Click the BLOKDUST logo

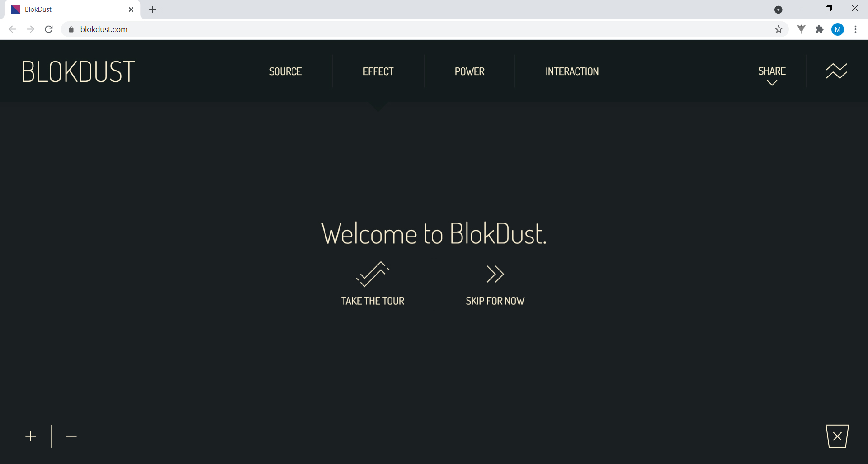pos(78,71)
